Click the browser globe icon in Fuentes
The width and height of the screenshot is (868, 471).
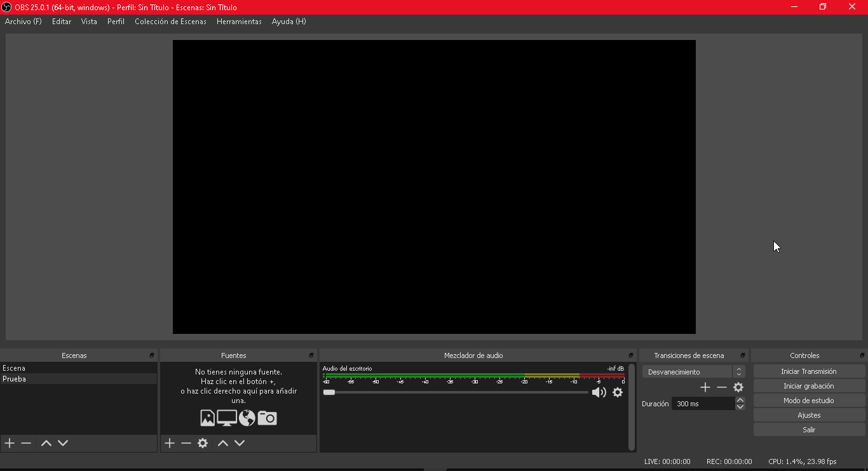[247, 418]
